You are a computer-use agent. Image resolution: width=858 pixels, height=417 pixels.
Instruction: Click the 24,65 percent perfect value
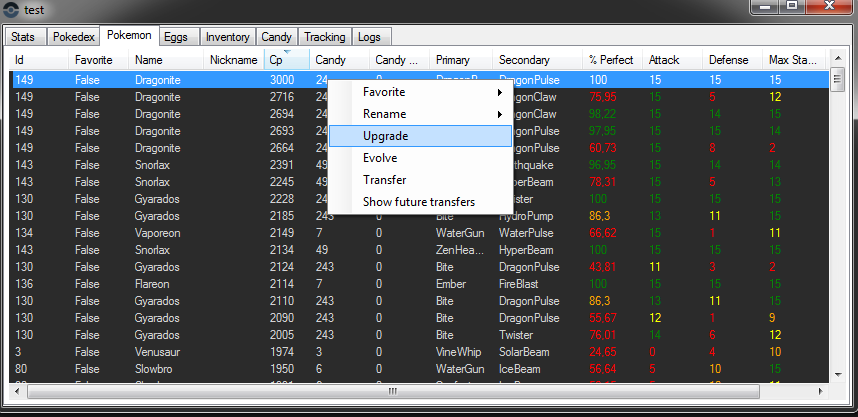(x=603, y=352)
